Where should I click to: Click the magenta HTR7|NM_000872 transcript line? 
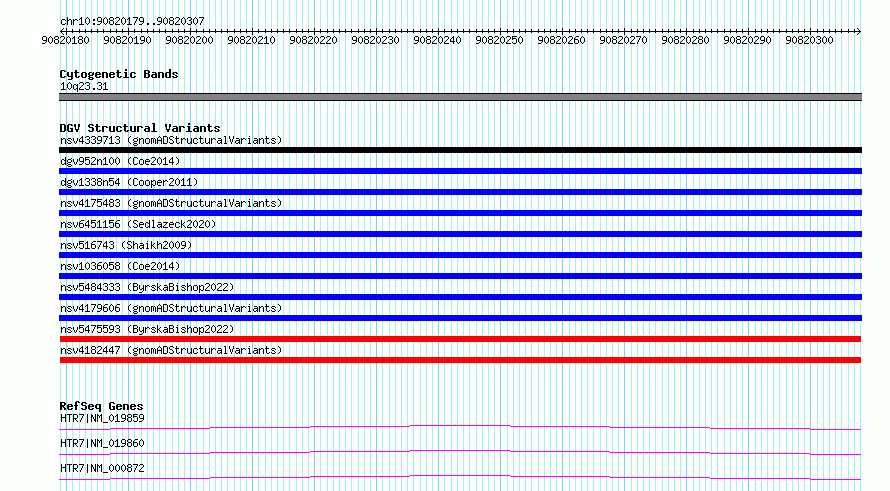460,477
